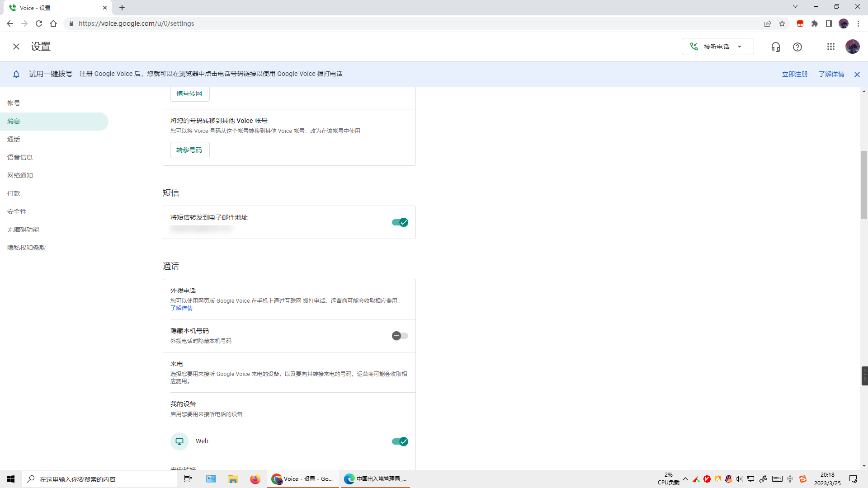Open the browser extensions puzzle icon
The image size is (868, 488).
tap(815, 23)
